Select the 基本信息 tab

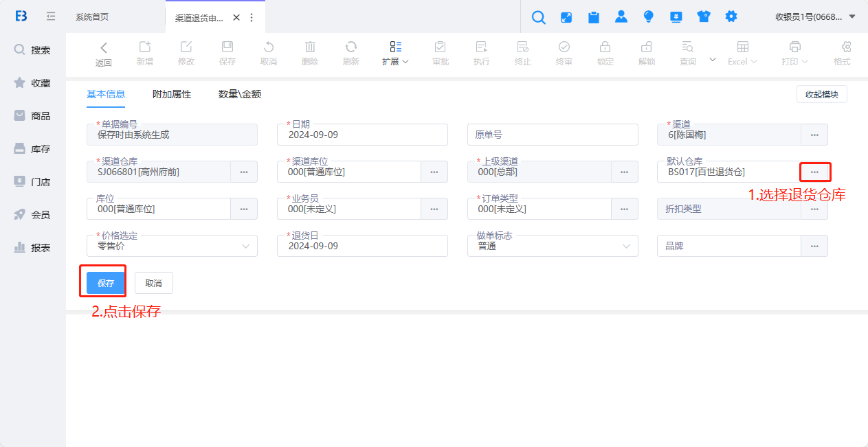(106, 95)
